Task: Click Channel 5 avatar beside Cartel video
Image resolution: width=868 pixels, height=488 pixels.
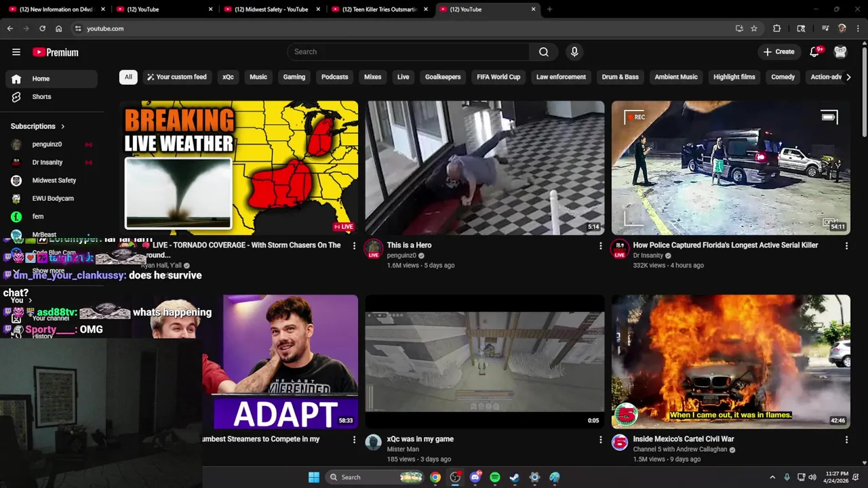Action: click(x=620, y=443)
